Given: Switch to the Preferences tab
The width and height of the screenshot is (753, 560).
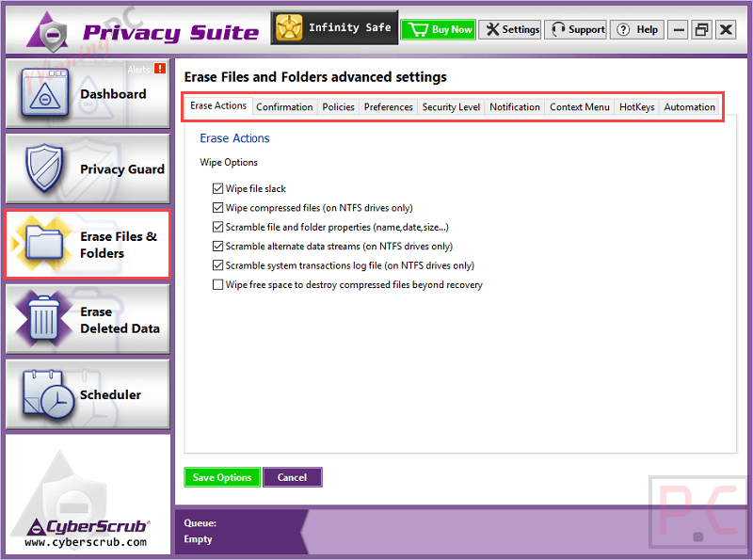Looking at the screenshot, I should click(388, 106).
